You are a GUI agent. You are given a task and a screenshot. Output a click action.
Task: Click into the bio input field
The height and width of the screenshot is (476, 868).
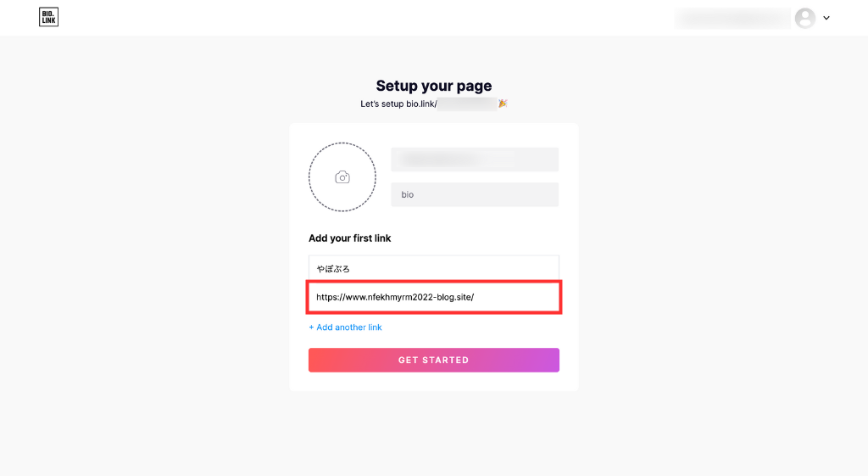pos(475,194)
